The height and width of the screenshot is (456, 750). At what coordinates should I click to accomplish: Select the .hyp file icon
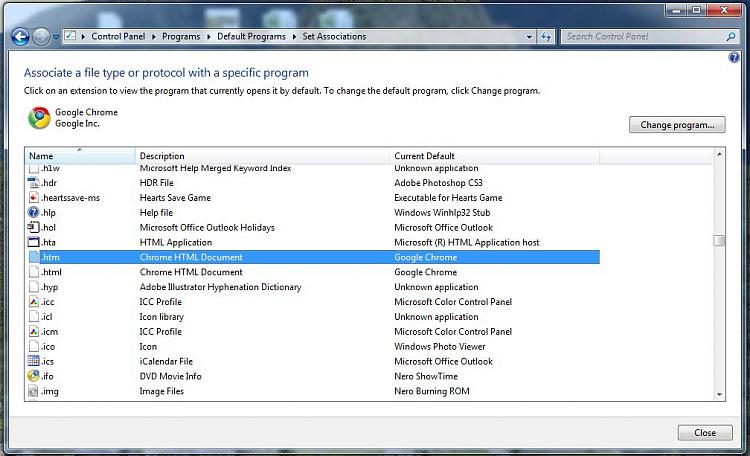pos(33,287)
